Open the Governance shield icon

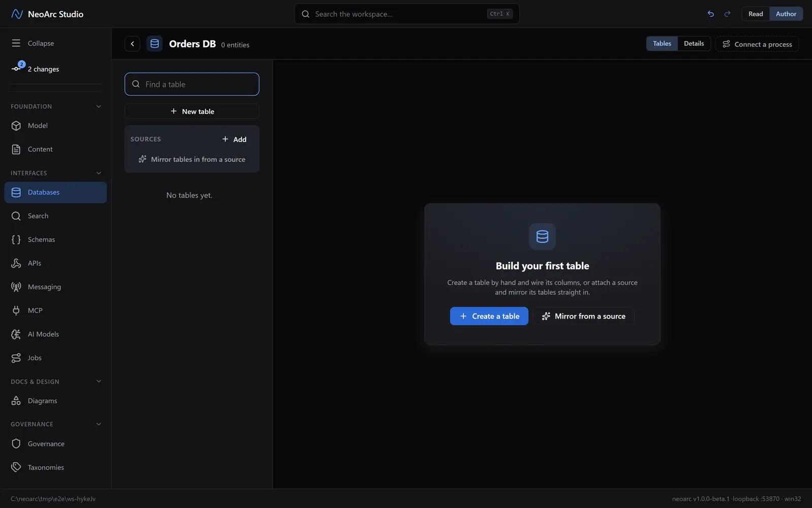[16, 443]
